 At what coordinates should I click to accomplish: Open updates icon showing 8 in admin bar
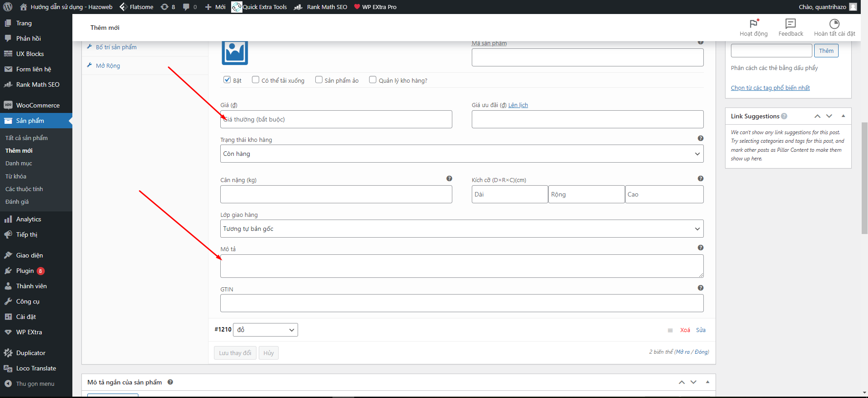[x=168, y=7]
